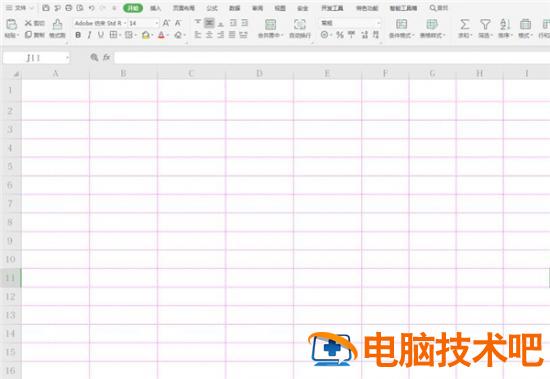This screenshot has height=379, width=550.
Task: Cut selection with the scissors icon
Action: pyautogui.click(x=28, y=23)
